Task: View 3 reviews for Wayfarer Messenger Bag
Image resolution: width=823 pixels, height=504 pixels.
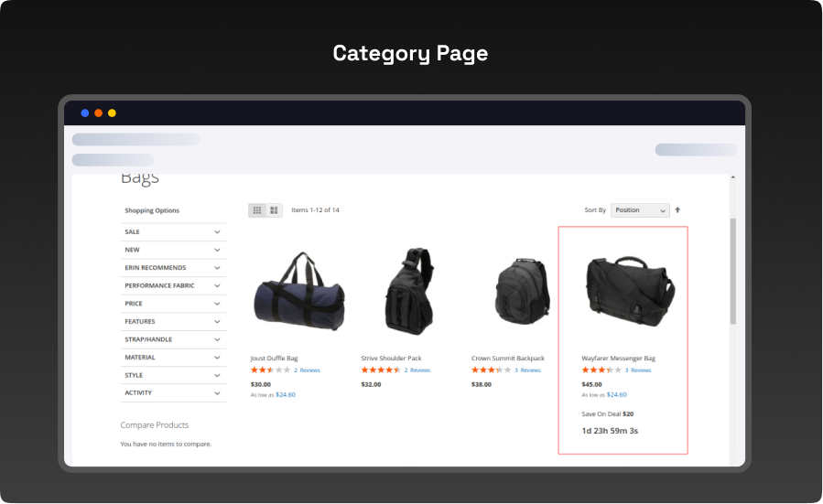Action: pos(638,370)
